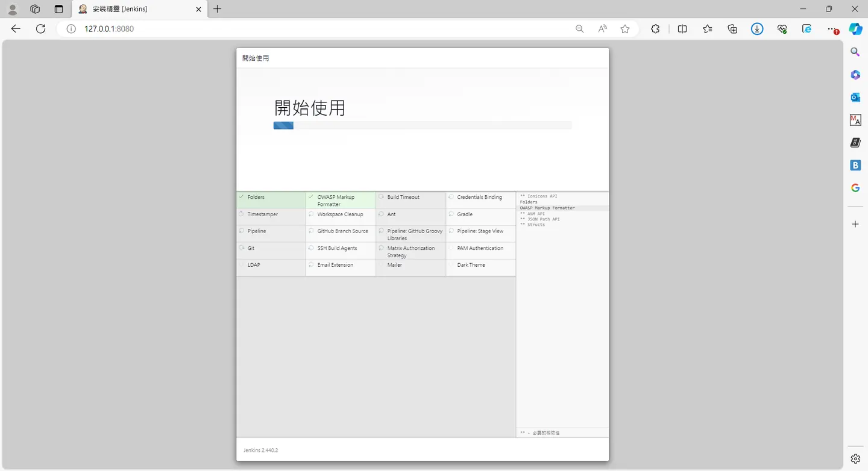The width and height of the screenshot is (868, 471).
Task: Open Microsoft 365 in the sidebar
Action: coord(855,75)
